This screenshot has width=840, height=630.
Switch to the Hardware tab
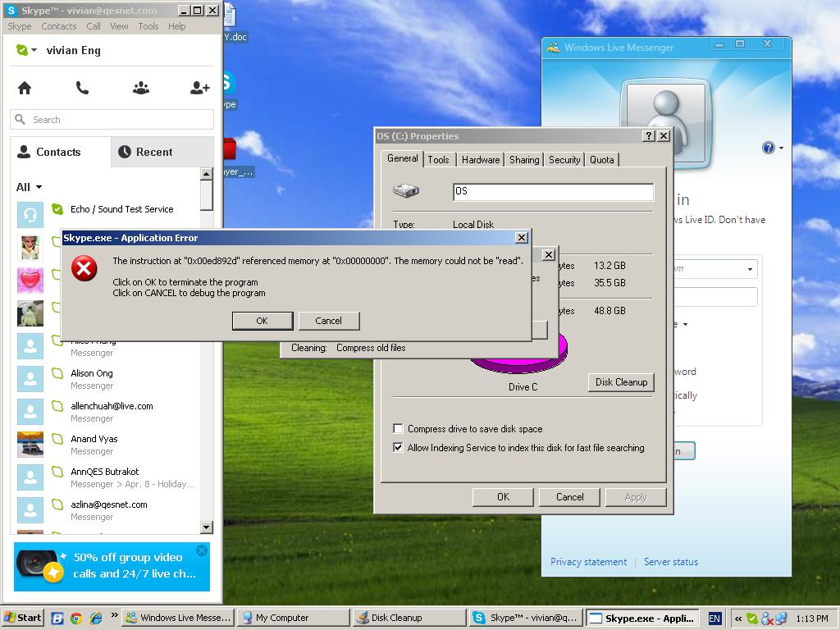[x=480, y=160]
